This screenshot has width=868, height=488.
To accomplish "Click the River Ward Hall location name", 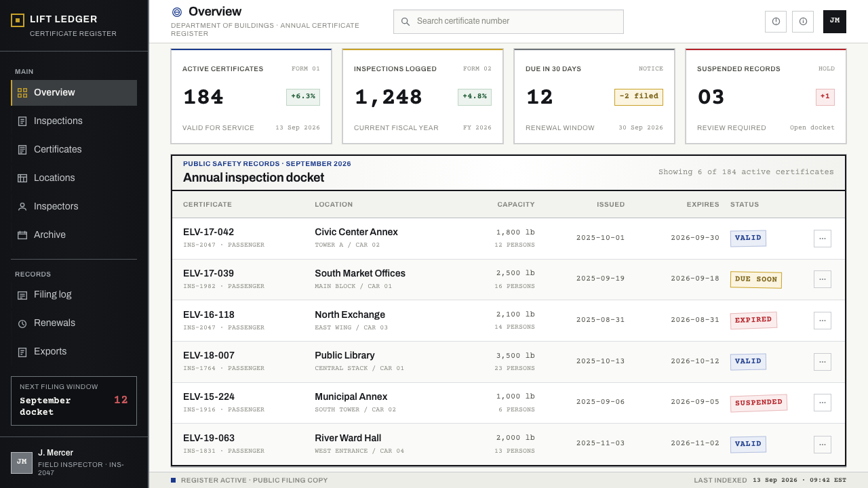I will (348, 439).
